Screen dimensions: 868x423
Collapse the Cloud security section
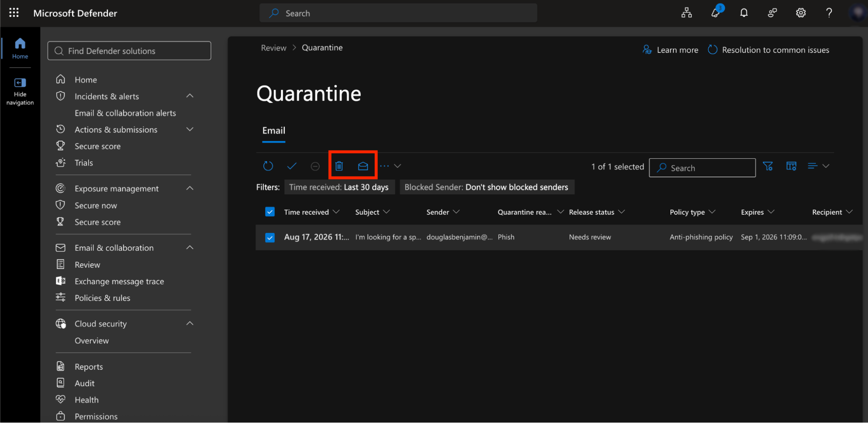coord(190,324)
